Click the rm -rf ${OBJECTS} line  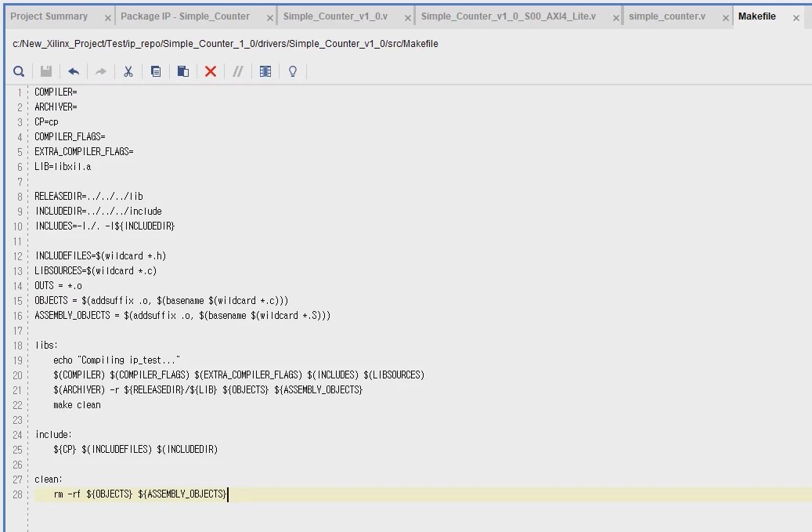coord(140,494)
